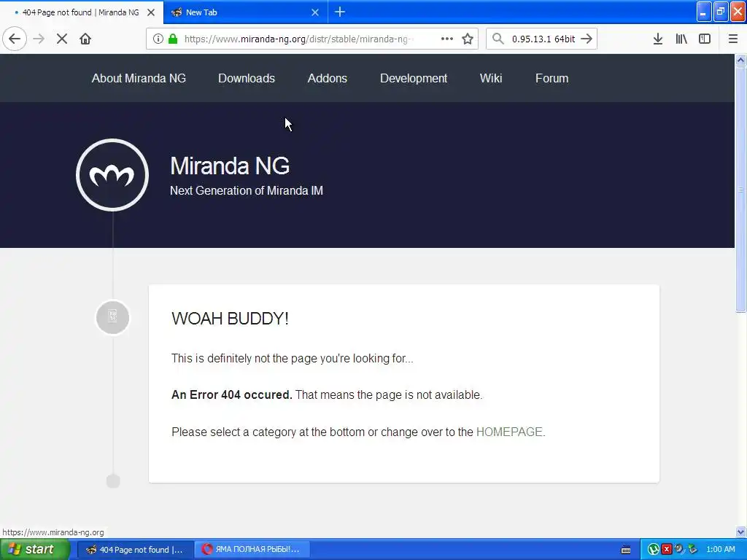
Task: Close the New Tab tab
Action: pyautogui.click(x=315, y=12)
